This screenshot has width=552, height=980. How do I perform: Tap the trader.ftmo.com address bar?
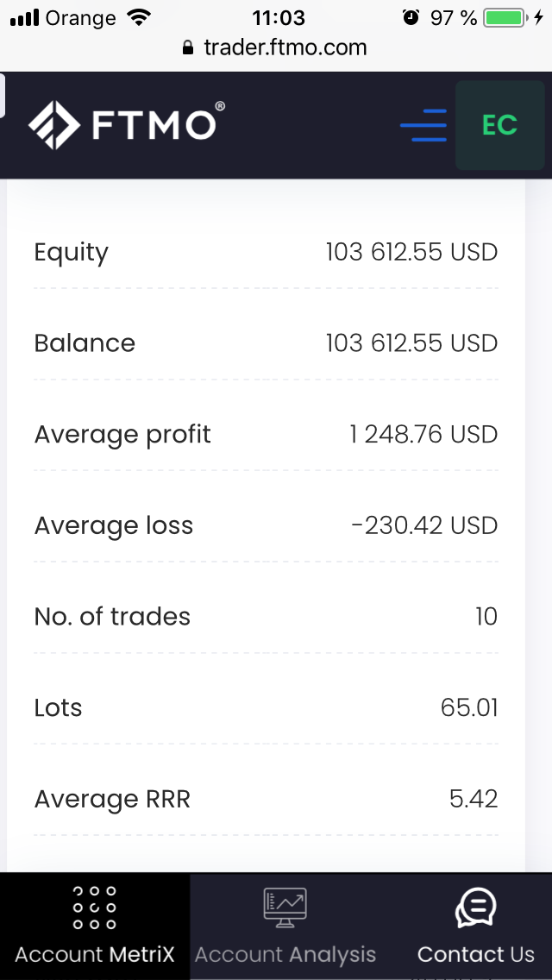point(285,47)
